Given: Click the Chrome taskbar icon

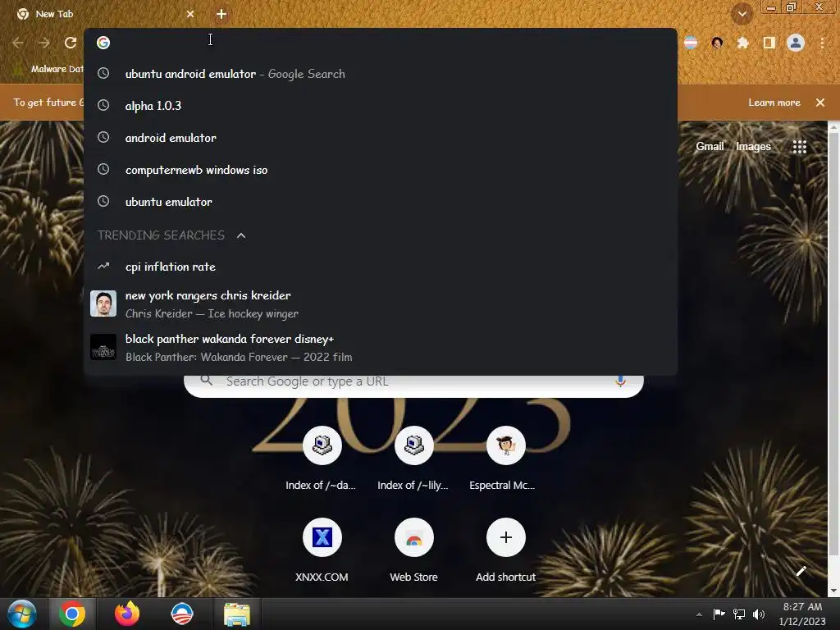Looking at the screenshot, I should point(72,614).
